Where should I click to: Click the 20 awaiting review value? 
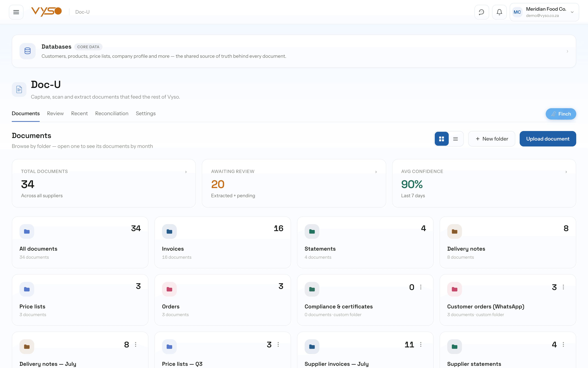tap(218, 184)
